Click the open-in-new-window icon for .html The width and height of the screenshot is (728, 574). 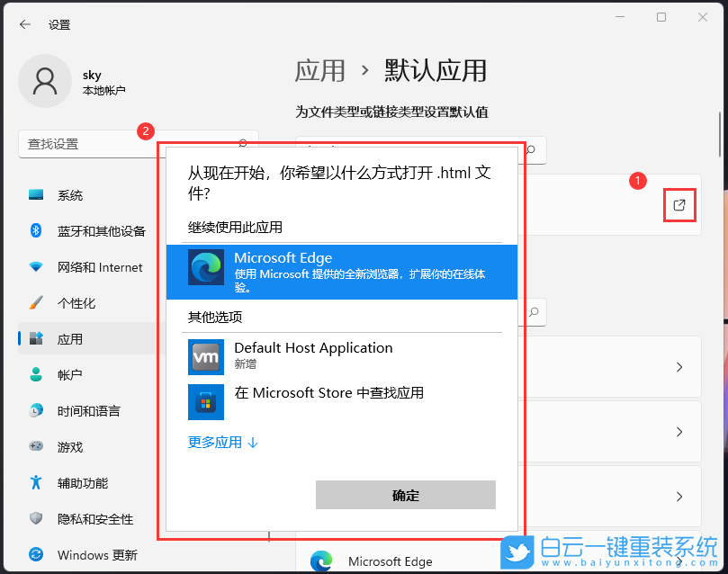click(679, 204)
